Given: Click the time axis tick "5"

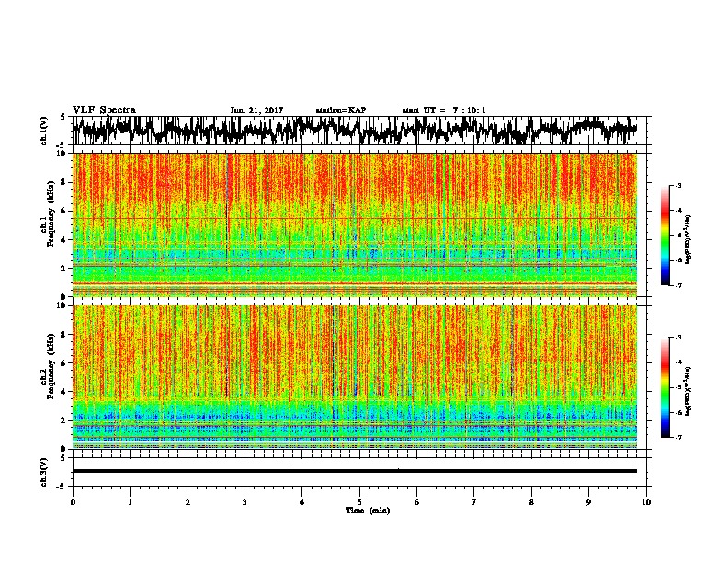Looking at the screenshot, I should (x=359, y=502).
